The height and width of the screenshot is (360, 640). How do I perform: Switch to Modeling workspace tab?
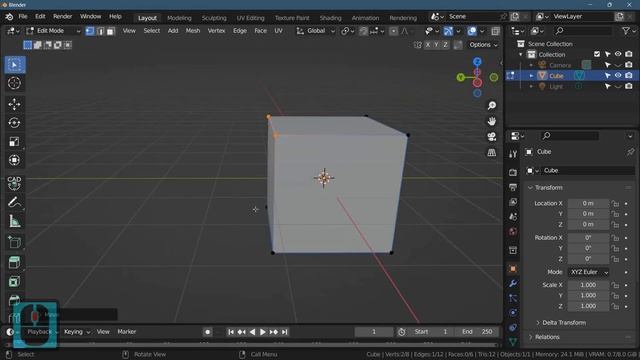[179, 18]
